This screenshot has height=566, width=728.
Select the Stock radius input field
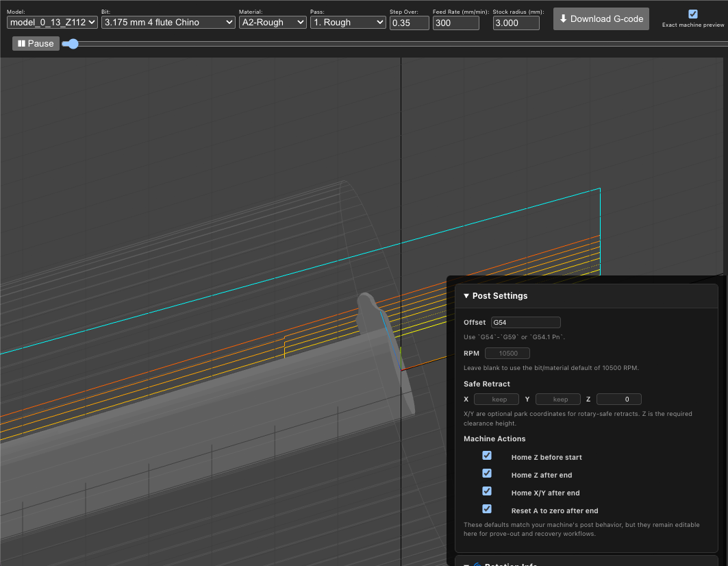coord(516,23)
